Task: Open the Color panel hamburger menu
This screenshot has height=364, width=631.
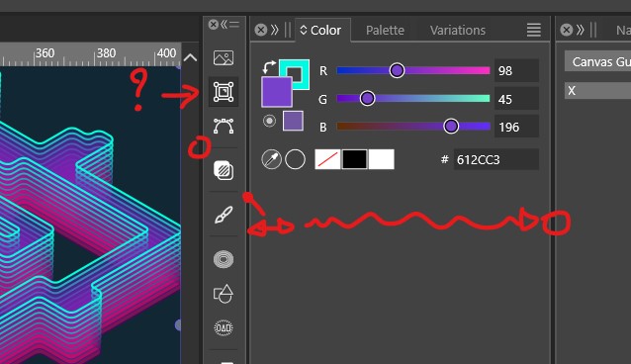Action: [x=534, y=30]
